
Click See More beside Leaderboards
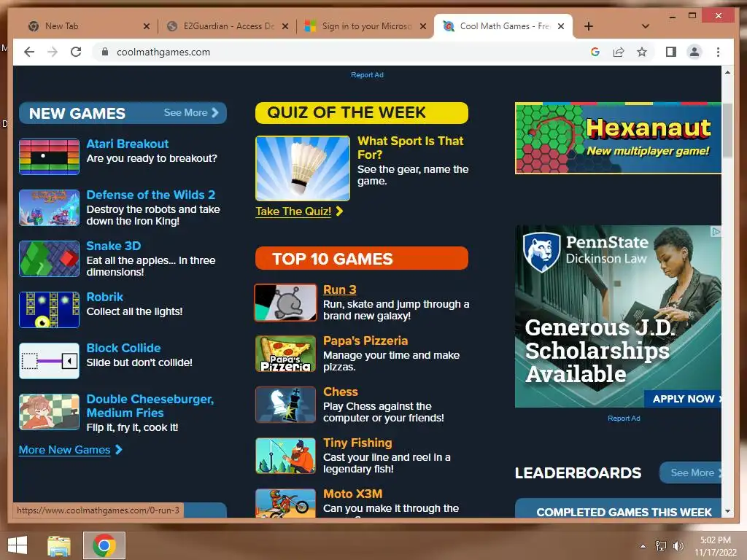(691, 472)
